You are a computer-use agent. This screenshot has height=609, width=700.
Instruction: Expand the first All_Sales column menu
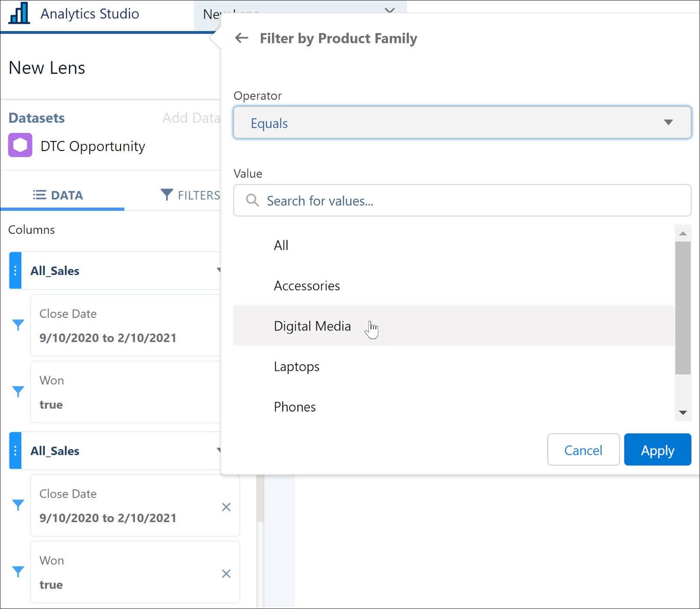click(x=219, y=270)
